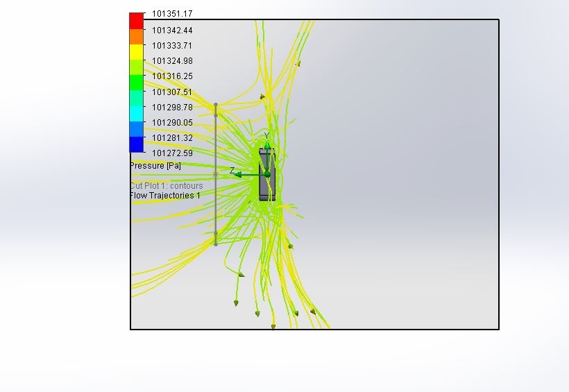The image size is (569, 392).
Task: Select the minimum value 101272.59
Action: (172, 153)
